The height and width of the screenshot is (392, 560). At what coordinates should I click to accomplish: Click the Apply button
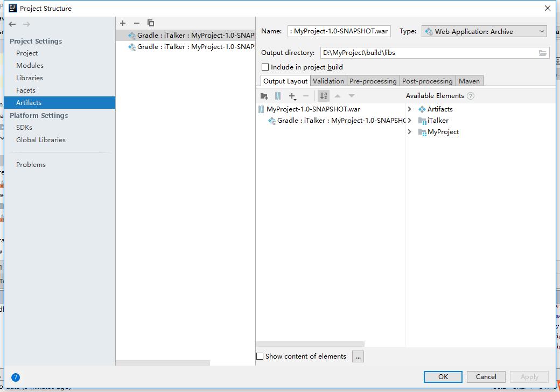click(529, 376)
